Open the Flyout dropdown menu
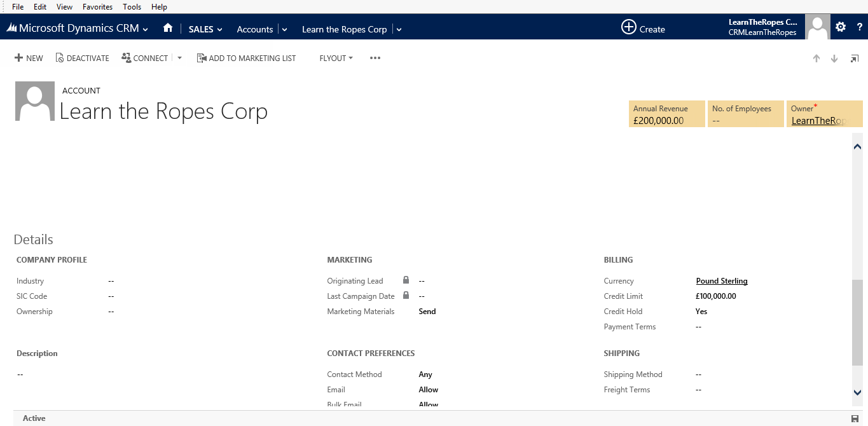The height and width of the screenshot is (426, 868). pos(335,58)
